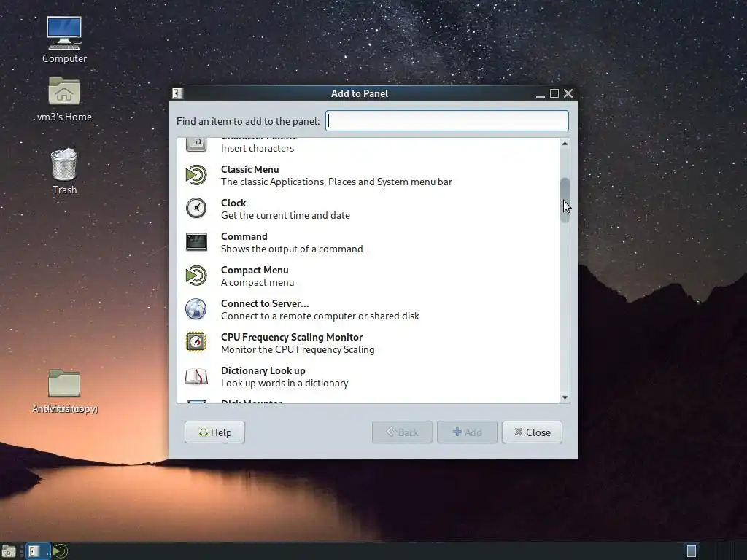
Task: Open vm3's Home folder icon
Action: 64,90
